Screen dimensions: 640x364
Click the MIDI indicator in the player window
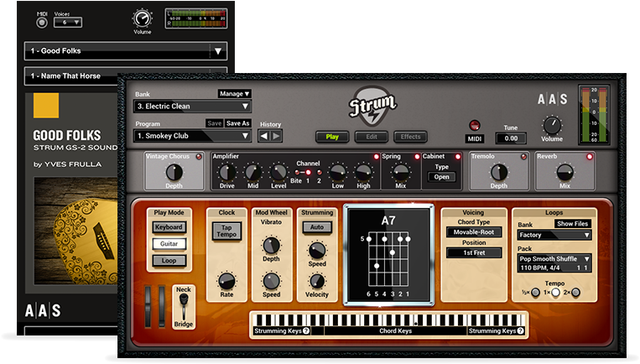[42, 23]
